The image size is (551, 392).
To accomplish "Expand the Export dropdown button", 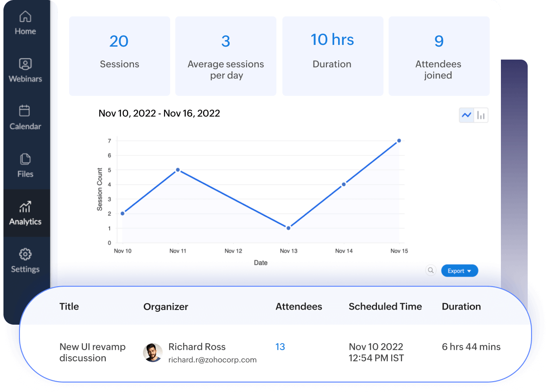I will tap(459, 271).
